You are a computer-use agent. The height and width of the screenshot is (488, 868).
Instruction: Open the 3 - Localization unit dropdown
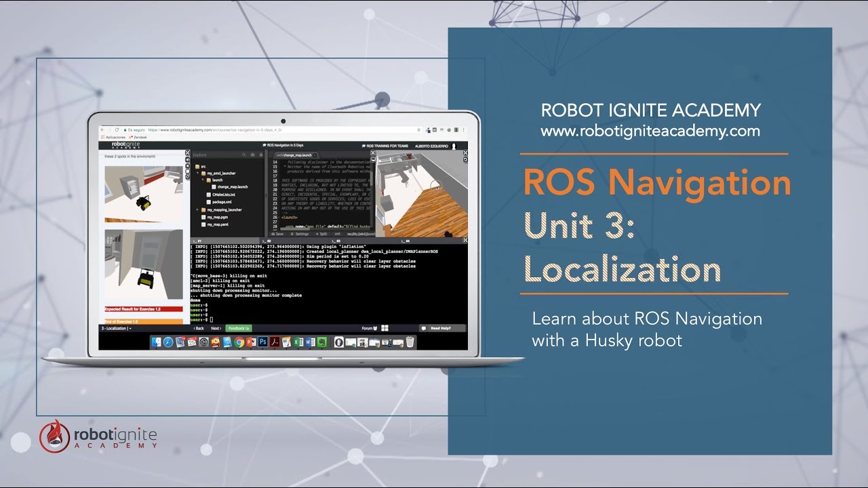tap(116, 328)
